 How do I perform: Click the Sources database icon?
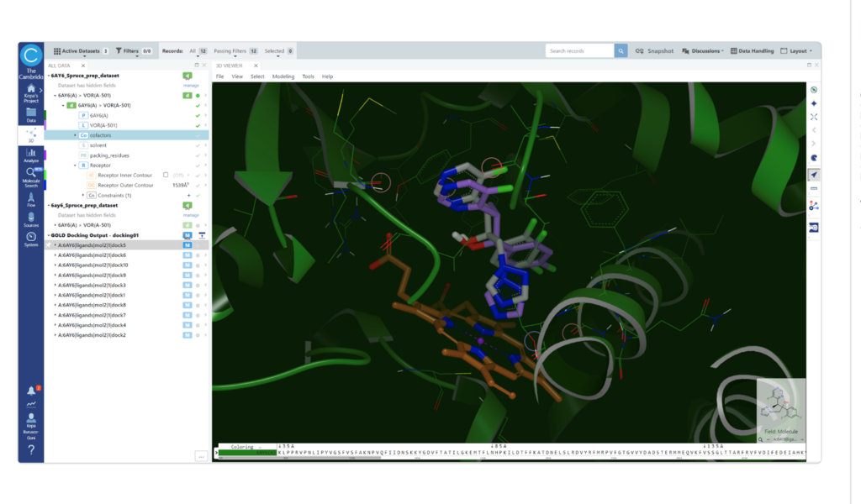31,218
